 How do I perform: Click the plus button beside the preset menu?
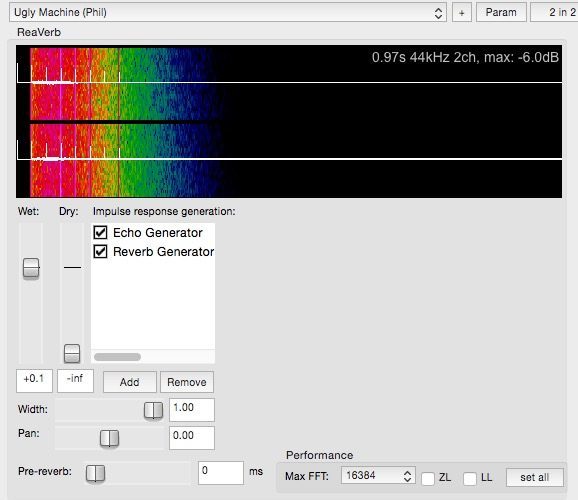(462, 13)
